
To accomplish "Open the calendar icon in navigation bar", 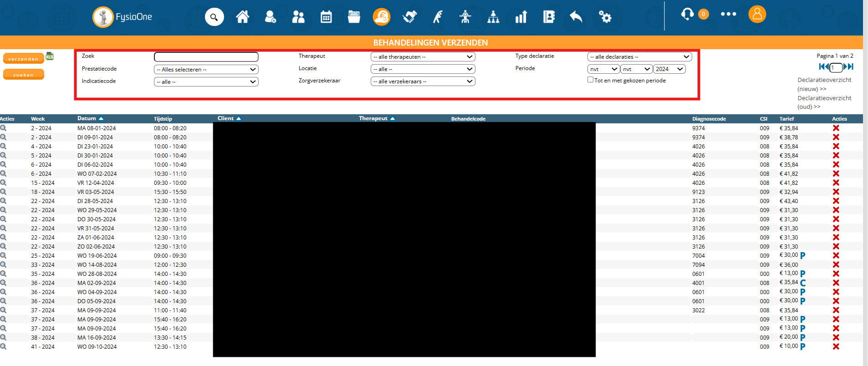I will click(x=326, y=17).
